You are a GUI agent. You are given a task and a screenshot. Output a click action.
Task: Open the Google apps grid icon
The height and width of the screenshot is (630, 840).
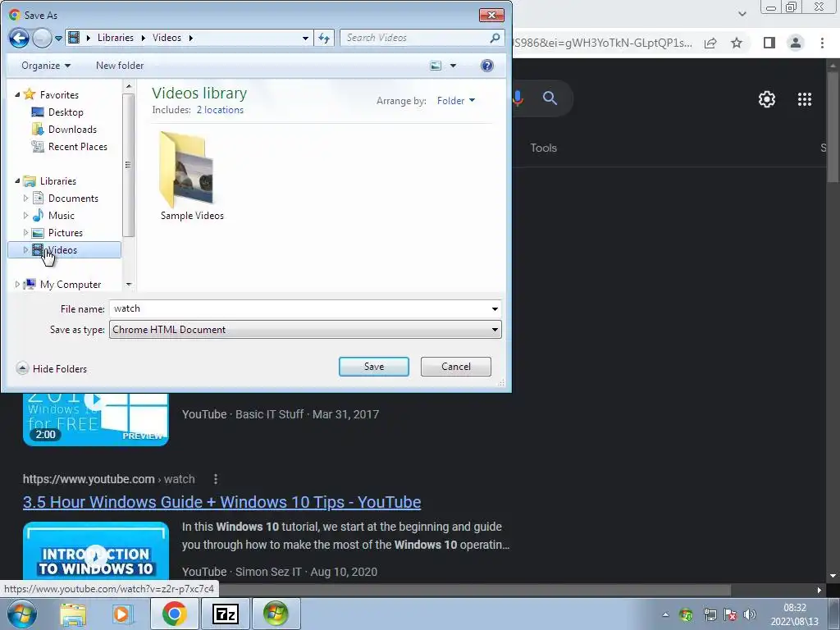click(x=805, y=99)
